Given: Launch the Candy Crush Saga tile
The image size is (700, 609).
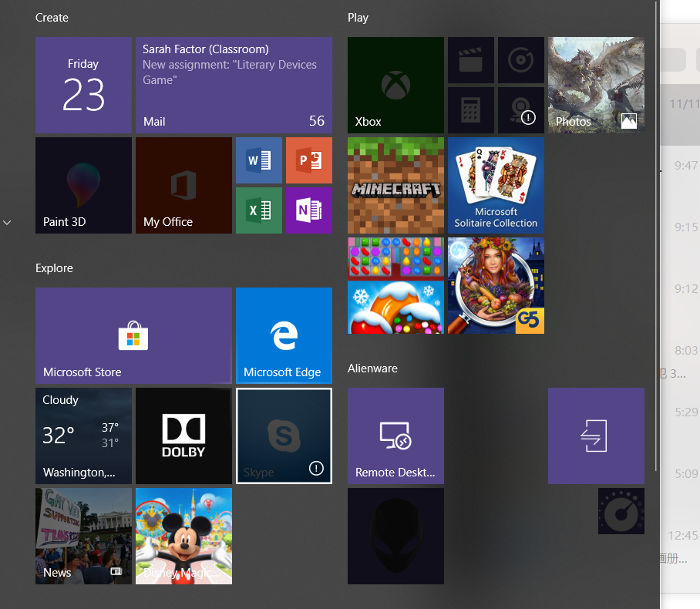Looking at the screenshot, I should pyautogui.click(x=395, y=257).
